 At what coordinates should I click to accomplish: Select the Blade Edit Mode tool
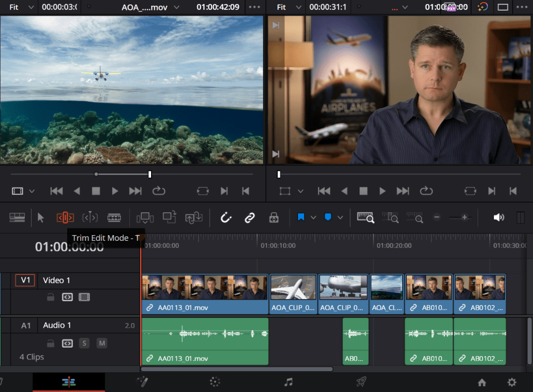114,218
